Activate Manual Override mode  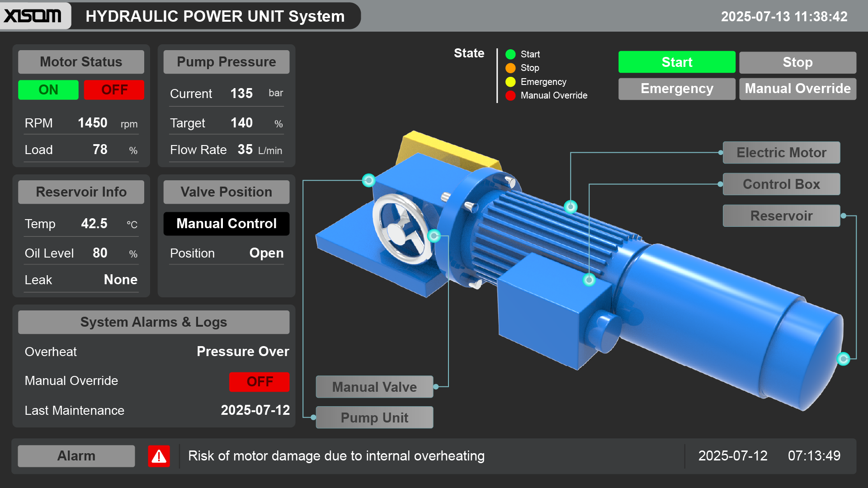pyautogui.click(x=797, y=89)
